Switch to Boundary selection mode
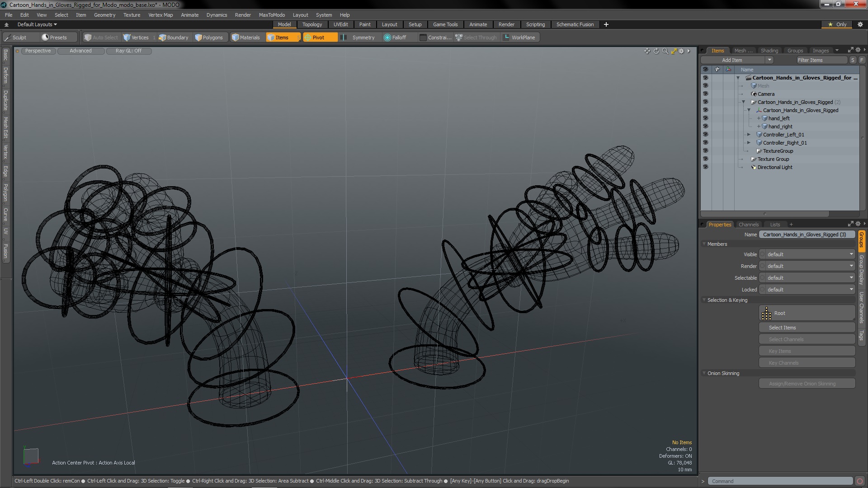Image resolution: width=868 pixels, height=488 pixels. click(x=174, y=38)
